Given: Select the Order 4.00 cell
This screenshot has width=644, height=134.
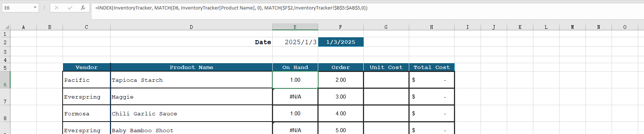Looking at the screenshot, I should tap(340, 113).
